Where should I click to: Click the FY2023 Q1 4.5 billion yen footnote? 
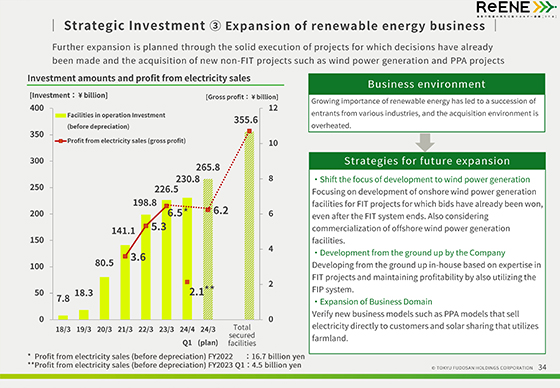(x=164, y=365)
